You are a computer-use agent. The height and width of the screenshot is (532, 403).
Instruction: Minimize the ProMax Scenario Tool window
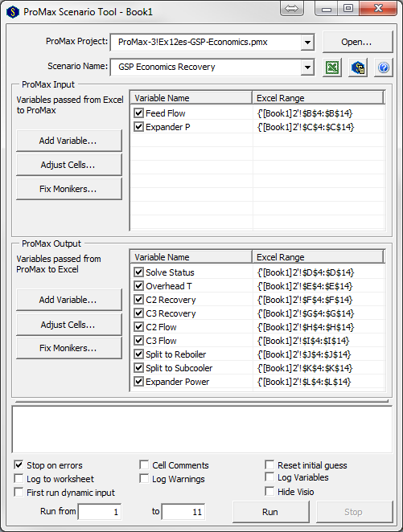pyautogui.click(x=327, y=9)
